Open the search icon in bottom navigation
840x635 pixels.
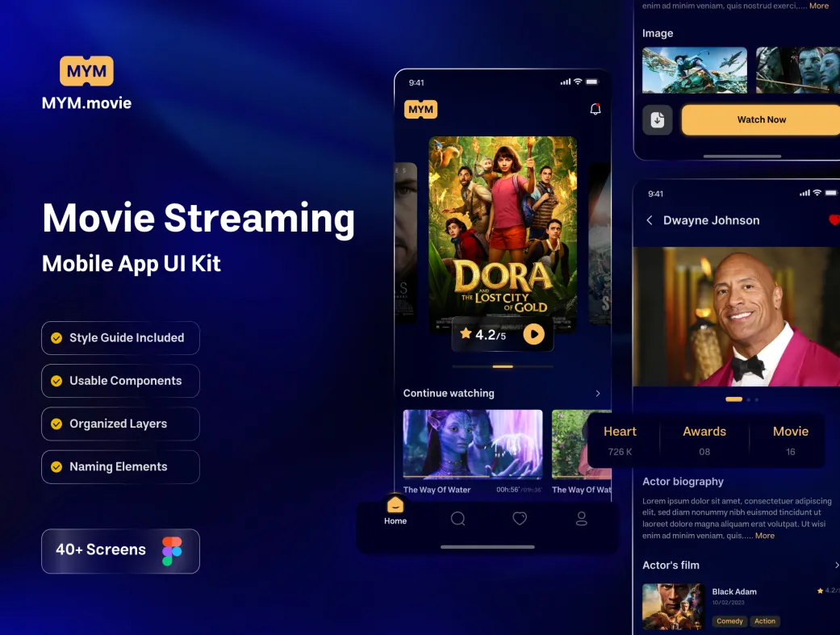click(x=458, y=519)
